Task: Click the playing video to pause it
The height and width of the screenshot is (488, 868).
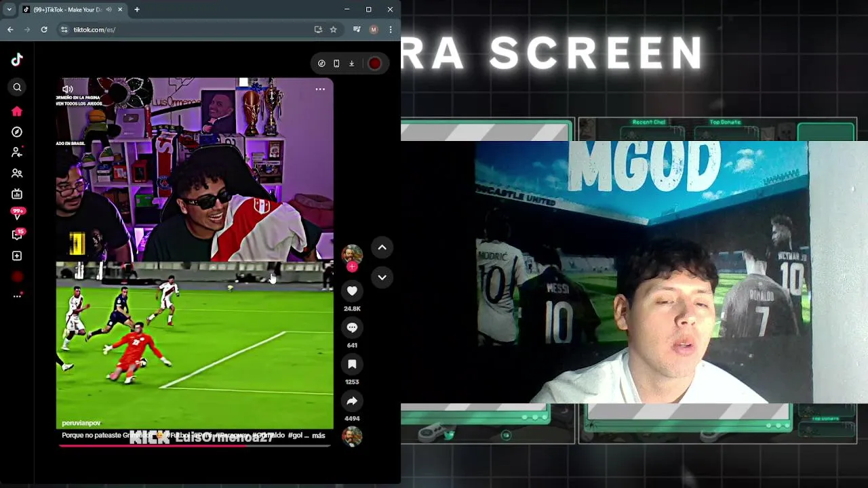Action: coord(195,262)
